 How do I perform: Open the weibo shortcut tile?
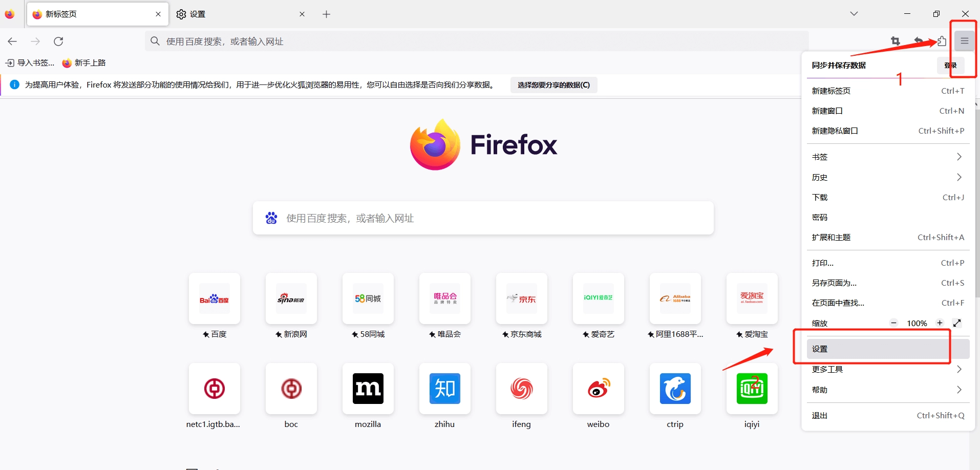click(598, 389)
